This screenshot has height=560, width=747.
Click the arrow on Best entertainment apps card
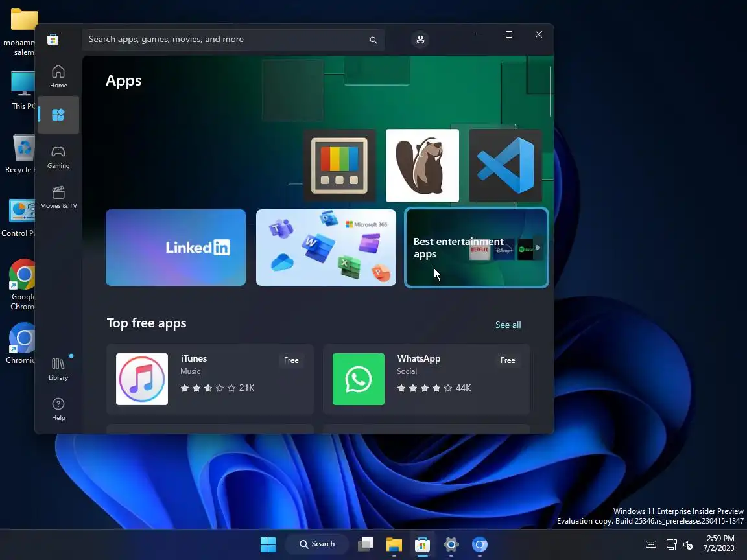pos(538,248)
